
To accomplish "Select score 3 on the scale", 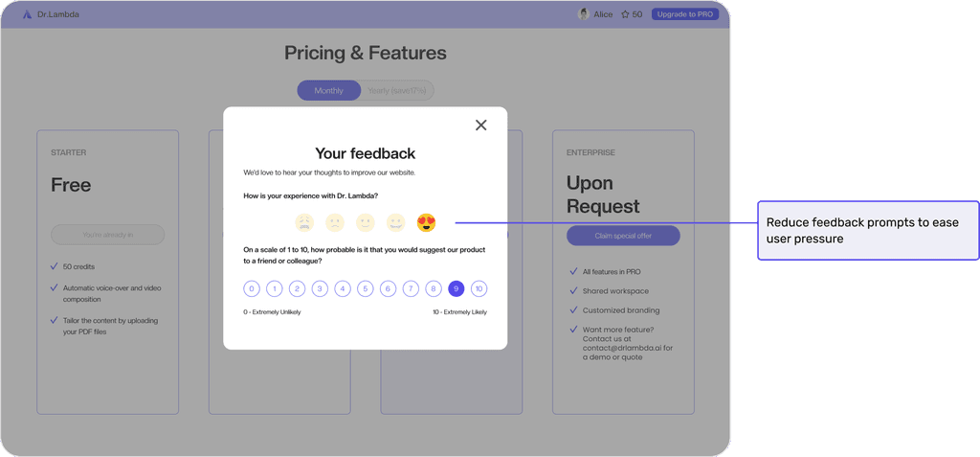I will click(320, 288).
